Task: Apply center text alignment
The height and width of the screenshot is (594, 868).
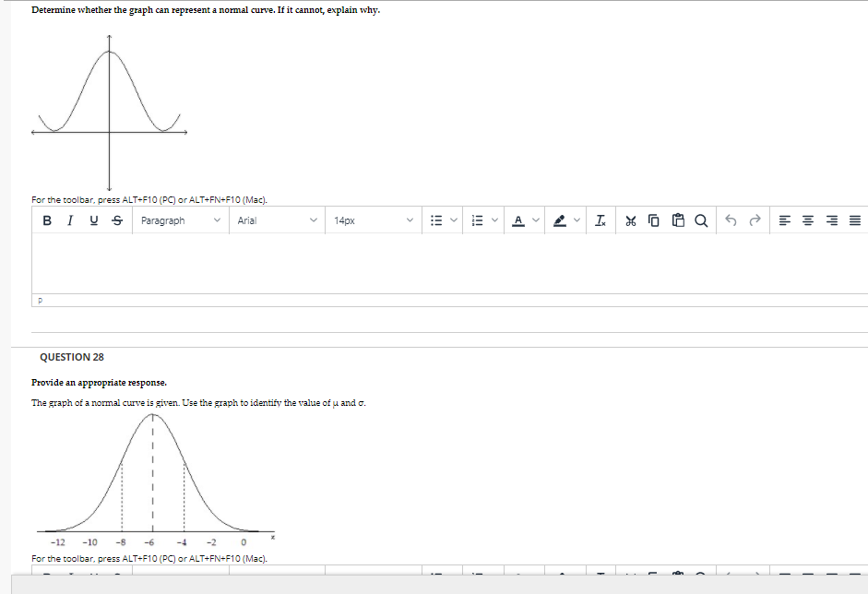Action: (807, 220)
